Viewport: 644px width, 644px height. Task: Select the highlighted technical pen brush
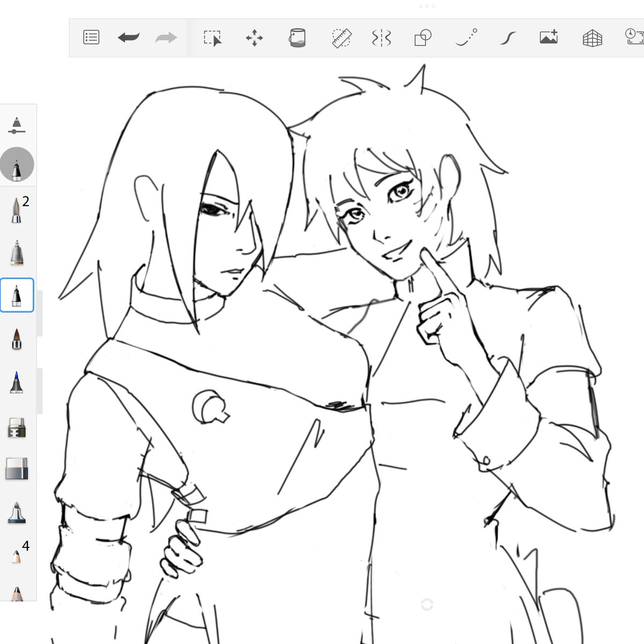point(17,295)
